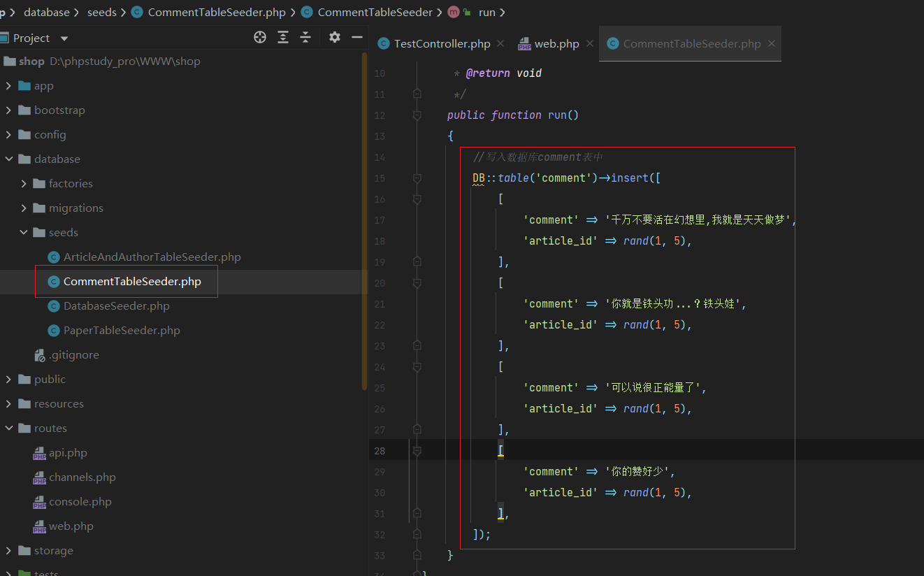Image resolution: width=924 pixels, height=576 pixels.
Task: Click the 'run' function name on line 12
Action: coord(557,115)
